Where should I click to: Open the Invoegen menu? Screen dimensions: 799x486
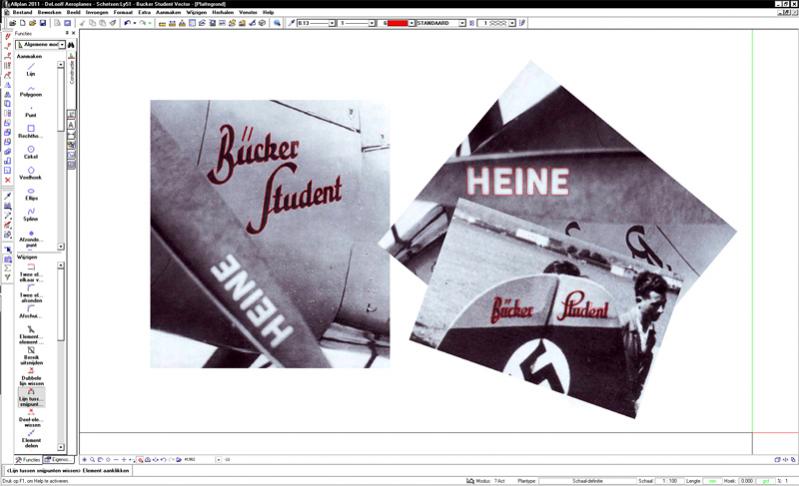click(x=97, y=12)
